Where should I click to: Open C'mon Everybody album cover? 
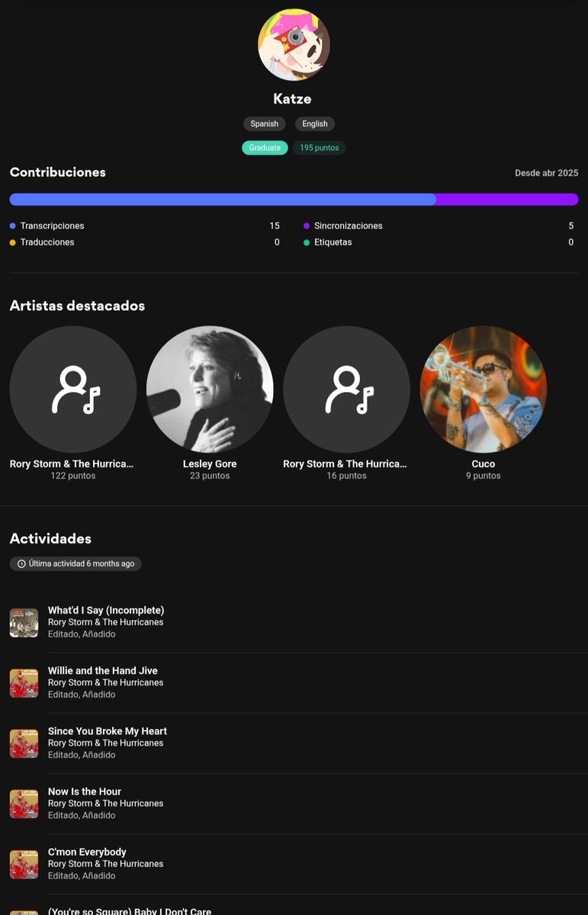[24, 865]
